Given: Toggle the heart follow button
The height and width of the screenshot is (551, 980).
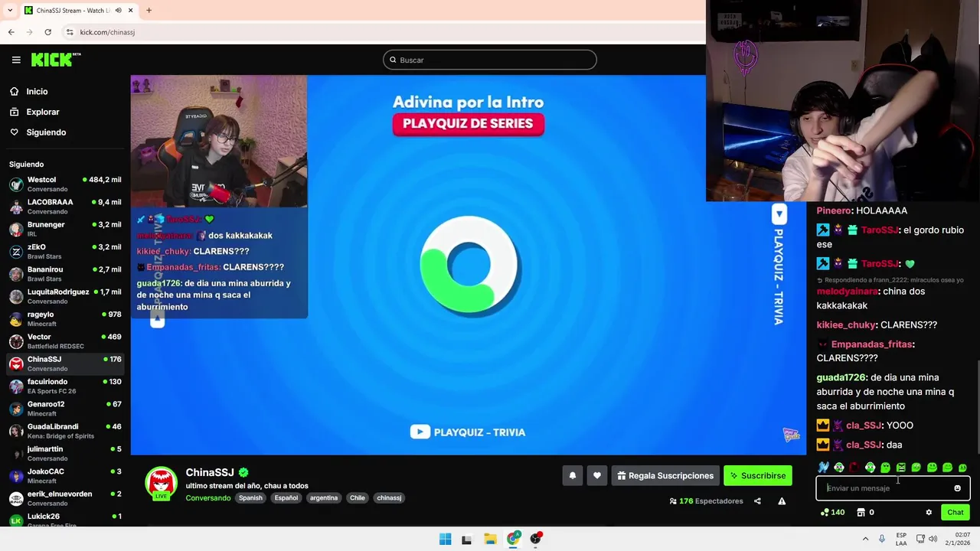Looking at the screenshot, I should click(597, 476).
